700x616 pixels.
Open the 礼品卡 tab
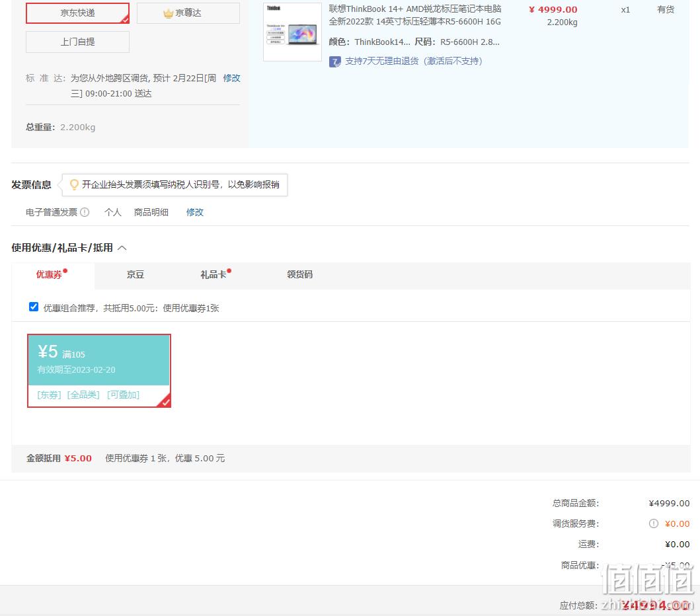coord(214,274)
